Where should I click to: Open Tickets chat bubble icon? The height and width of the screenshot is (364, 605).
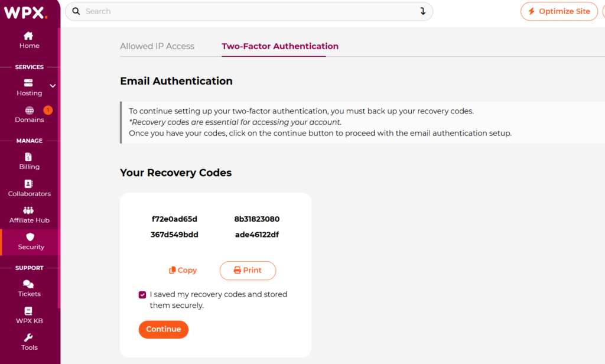tap(28, 284)
